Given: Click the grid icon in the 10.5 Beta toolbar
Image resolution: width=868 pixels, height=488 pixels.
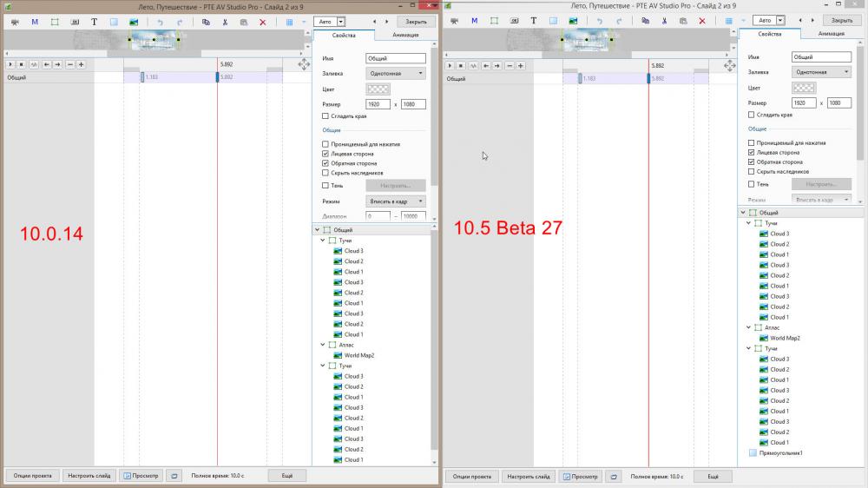Looking at the screenshot, I should pyautogui.click(x=728, y=21).
